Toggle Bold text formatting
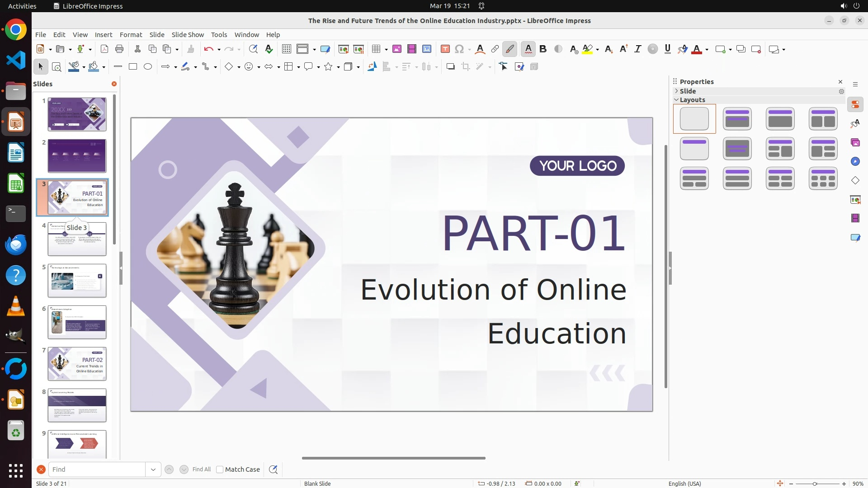 [543, 49]
